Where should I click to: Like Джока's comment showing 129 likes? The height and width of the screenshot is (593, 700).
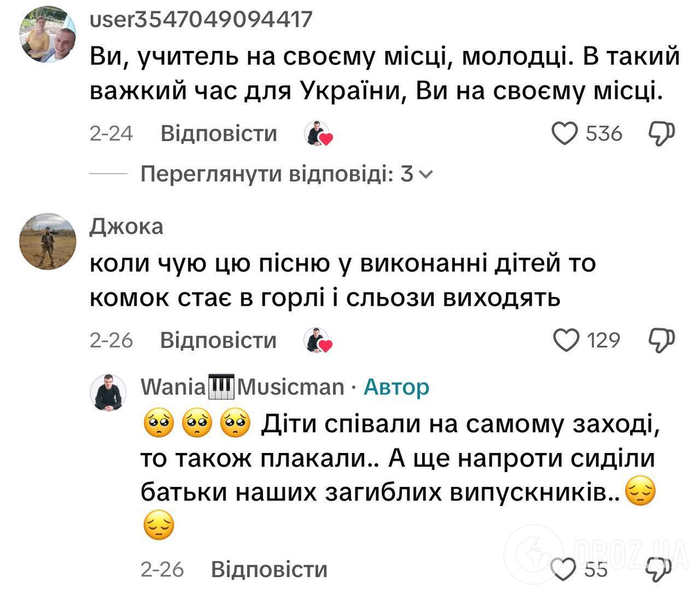567,340
